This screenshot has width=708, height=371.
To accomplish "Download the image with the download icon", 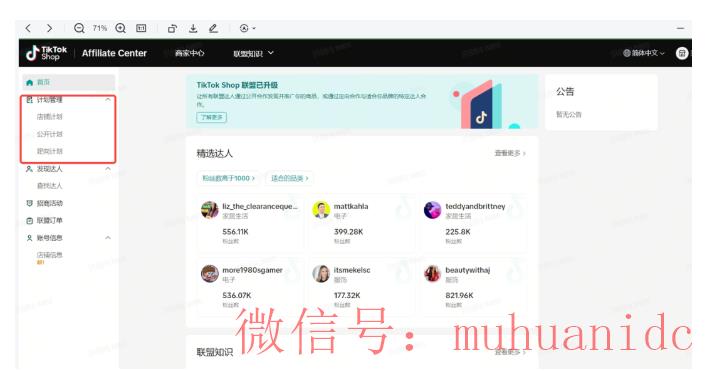I will pyautogui.click(x=193, y=28).
